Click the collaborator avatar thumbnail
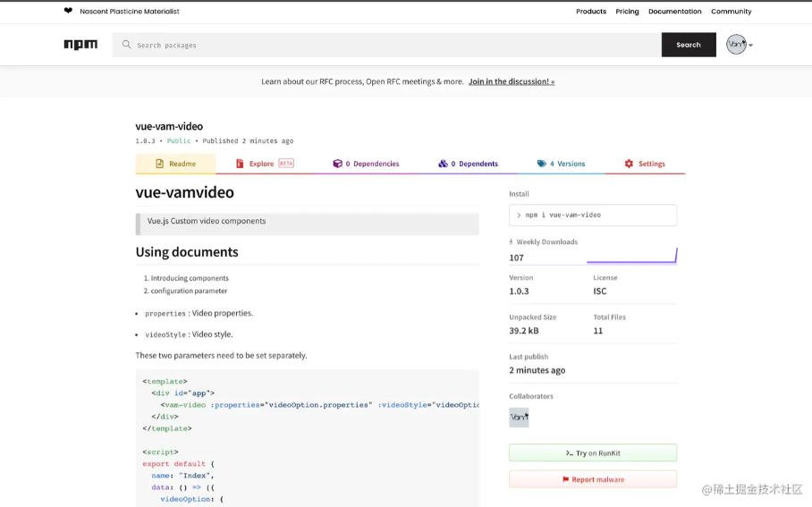 (x=519, y=418)
